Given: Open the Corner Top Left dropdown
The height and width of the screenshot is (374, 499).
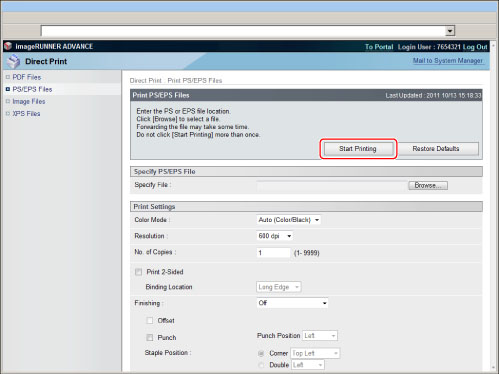Looking at the screenshot, I should point(315,353).
